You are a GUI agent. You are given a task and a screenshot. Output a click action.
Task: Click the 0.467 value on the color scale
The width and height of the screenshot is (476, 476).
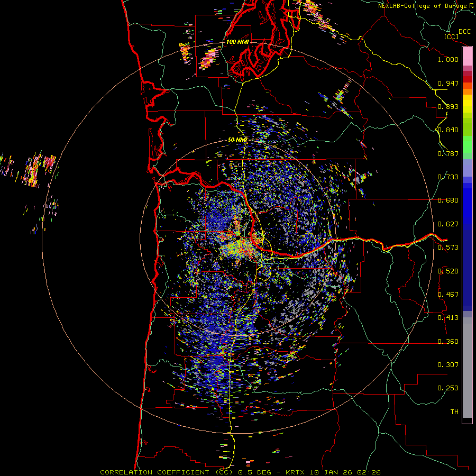(448, 295)
